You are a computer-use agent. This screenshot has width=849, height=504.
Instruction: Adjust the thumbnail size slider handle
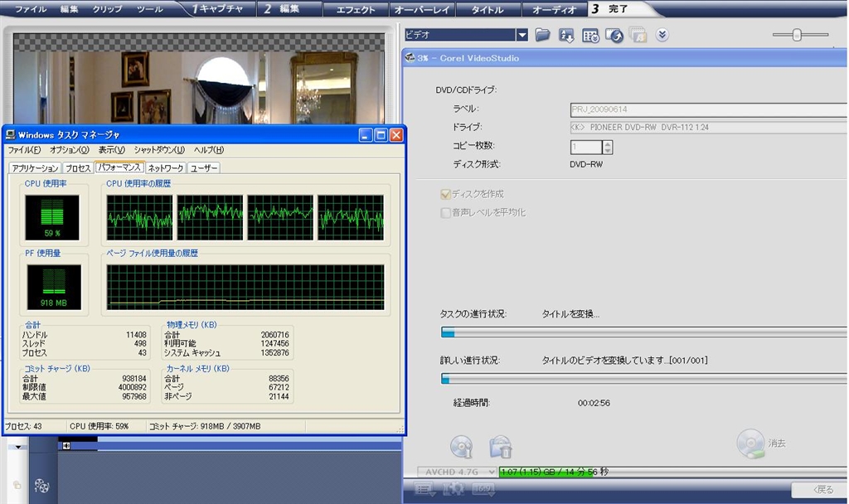coord(797,35)
